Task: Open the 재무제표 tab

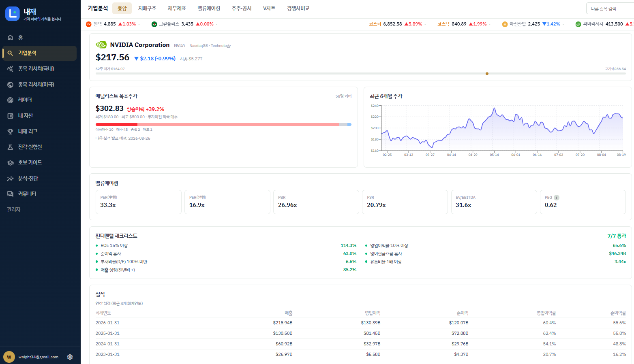Action: 177,8
